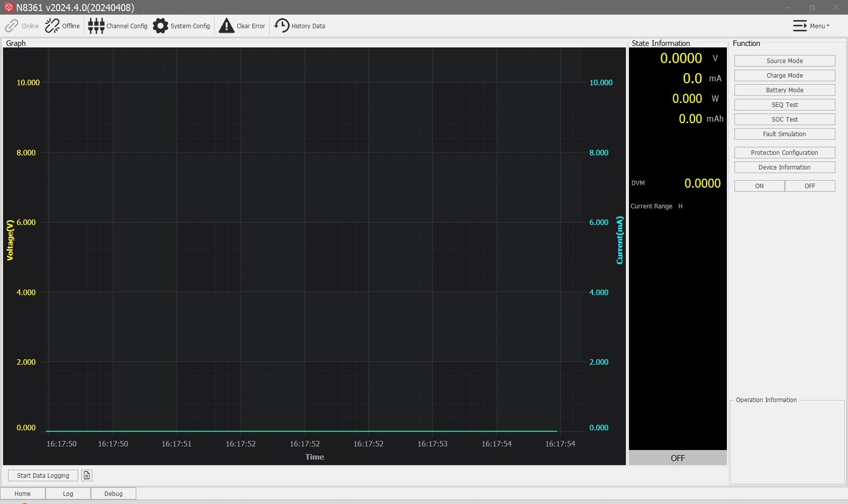This screenshot has width=848, height=504.
Task: Open Channel Config sliders icon
Action: [96, 26]
